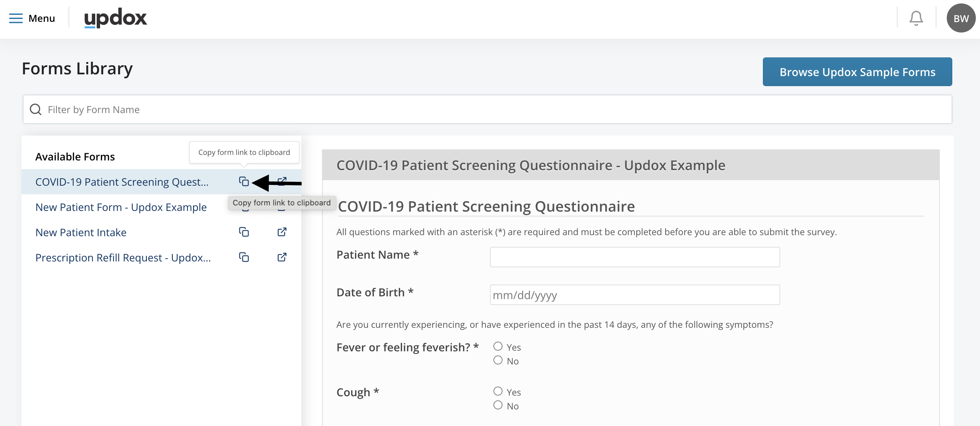Click Browse Updox Sample Forms button
The width and height of the screenshot is (980, 426).
857,72
